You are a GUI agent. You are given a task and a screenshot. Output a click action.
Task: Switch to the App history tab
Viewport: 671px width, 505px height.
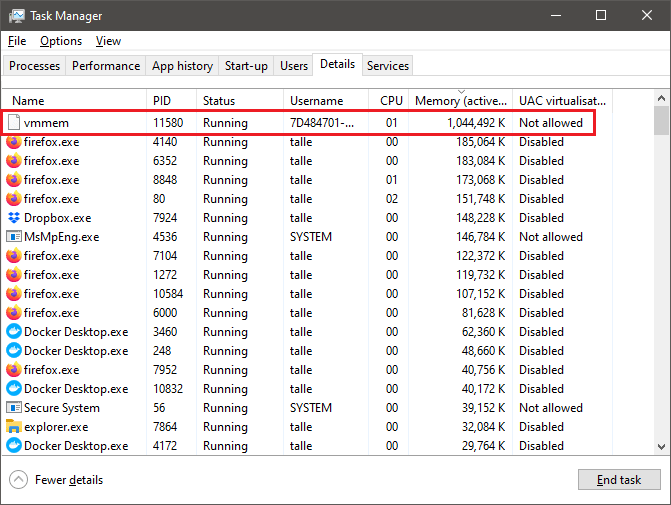click(x=182, y=66)
